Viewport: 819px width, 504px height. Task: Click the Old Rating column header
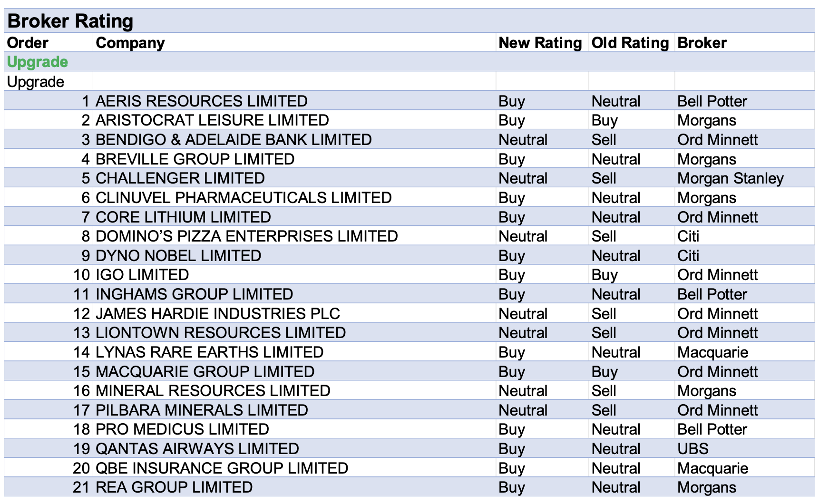(x=630, y=43)
